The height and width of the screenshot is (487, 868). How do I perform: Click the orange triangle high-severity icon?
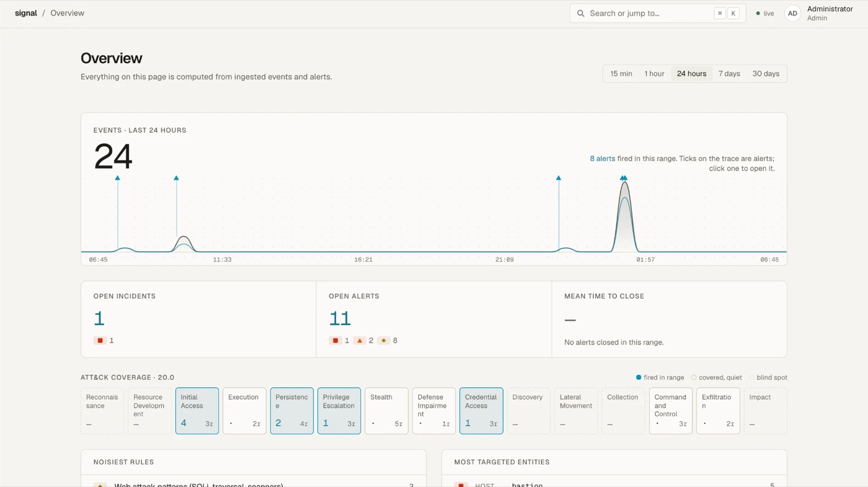point(360,340)
